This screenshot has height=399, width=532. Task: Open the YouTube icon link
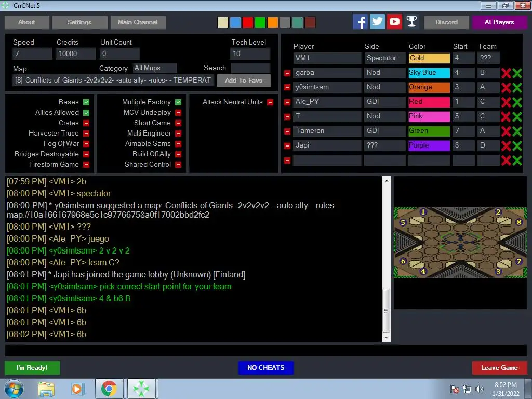394,22
